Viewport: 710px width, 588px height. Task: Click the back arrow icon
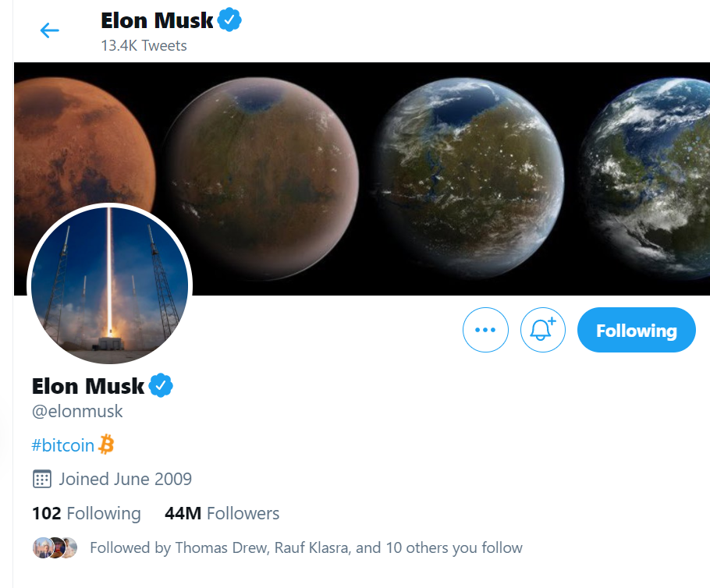tap(49, 30)
